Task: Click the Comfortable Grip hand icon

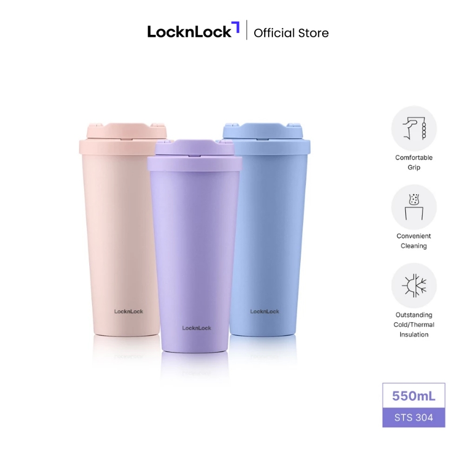Action: 414,128
